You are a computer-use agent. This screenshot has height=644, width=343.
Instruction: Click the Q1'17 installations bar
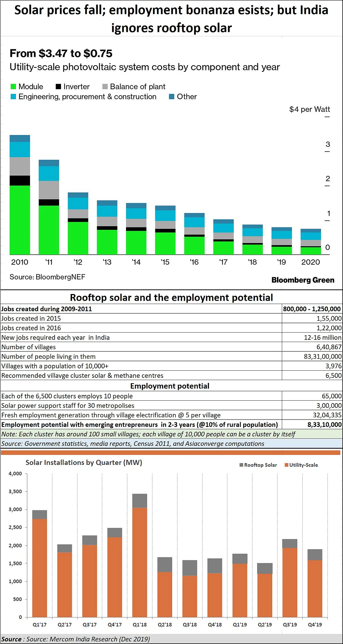pyautogui.click(x=39, y=563)
